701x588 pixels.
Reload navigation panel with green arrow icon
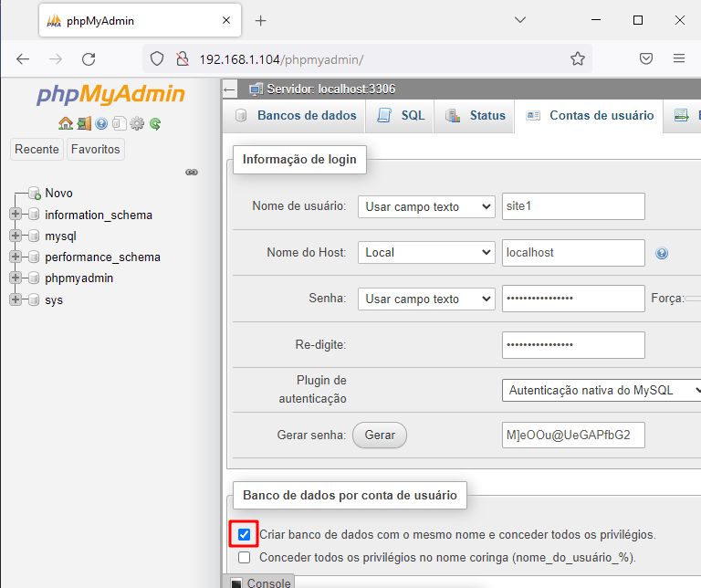pyautogui.click(x=155, y=123)
